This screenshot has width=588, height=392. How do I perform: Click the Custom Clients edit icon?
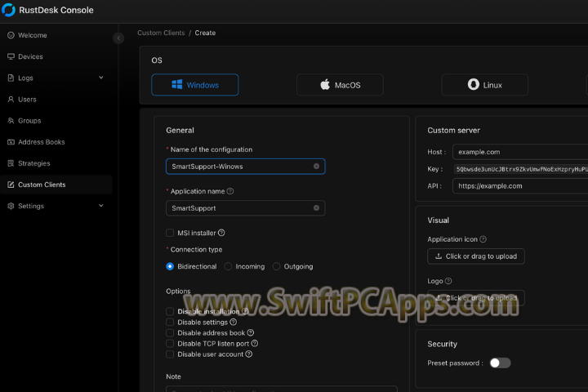pos(11,185)
